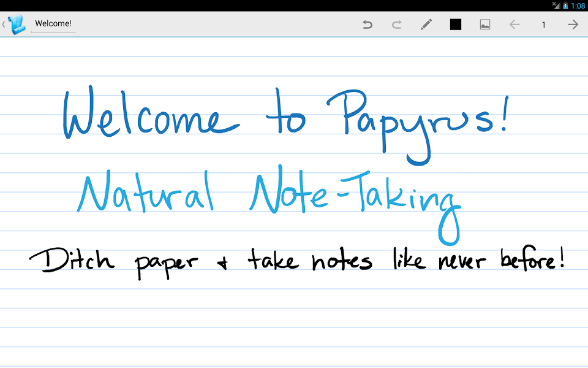Tap the black handwritten word 'Ditch'

72,260
